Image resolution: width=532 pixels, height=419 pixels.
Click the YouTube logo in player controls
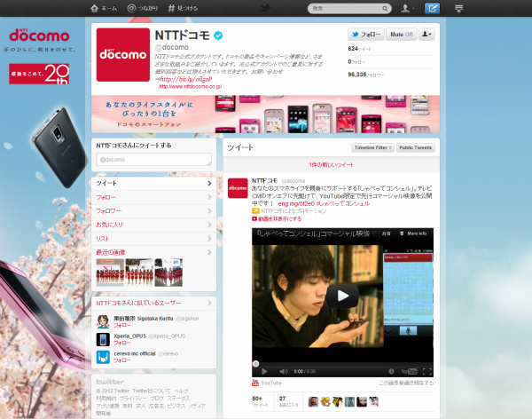pos(409,371)
